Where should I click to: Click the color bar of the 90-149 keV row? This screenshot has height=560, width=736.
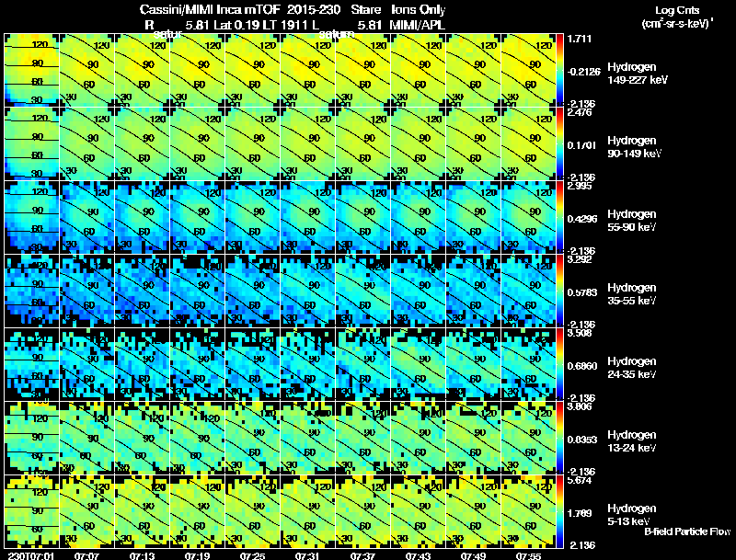pyautogui.click(x=559, y=143)
